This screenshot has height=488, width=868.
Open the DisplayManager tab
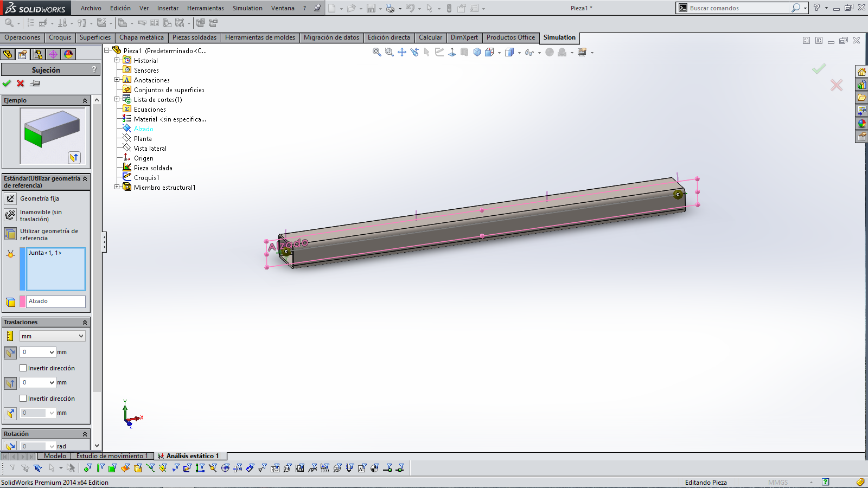68,54
